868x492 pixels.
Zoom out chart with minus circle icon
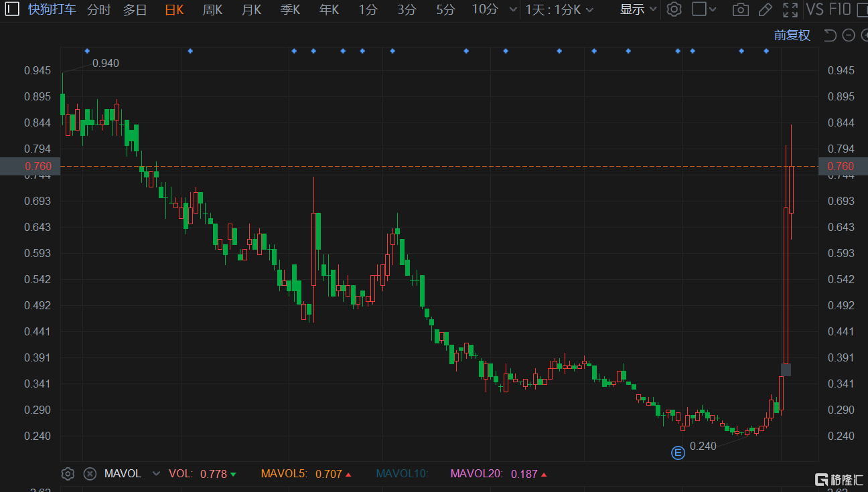coord(849,35)
